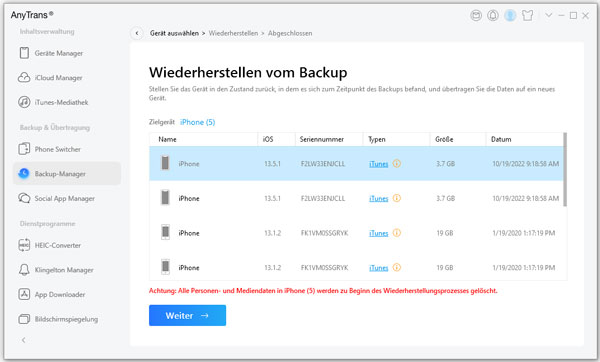The height and width of the screenshot is (362, 600).
Task: Open App Downloader
Action: point(52,294)
